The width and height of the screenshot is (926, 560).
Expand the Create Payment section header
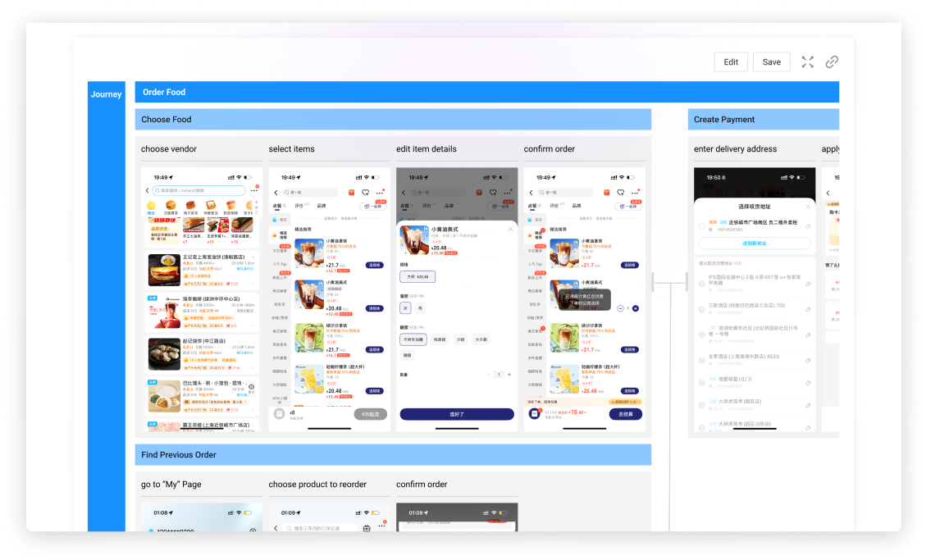pyautogui.click(x=763, y=120)
